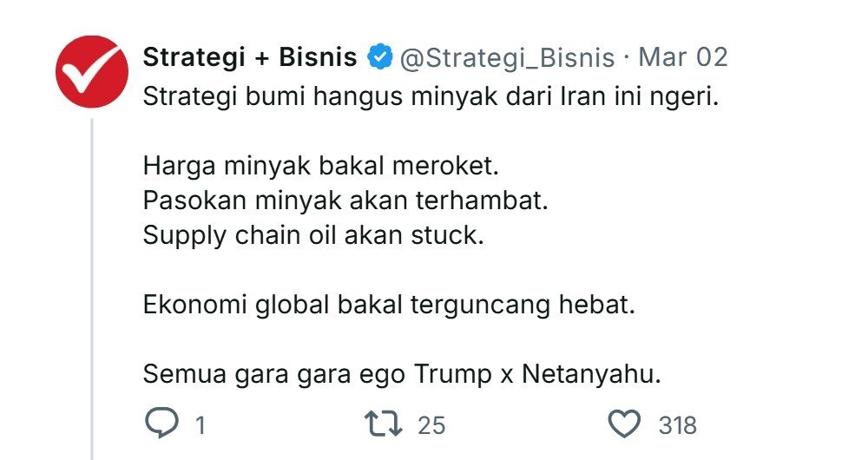Open the "Strategi + Bisnis" display name
Viewport: 868px width, 460px height.
250,58
